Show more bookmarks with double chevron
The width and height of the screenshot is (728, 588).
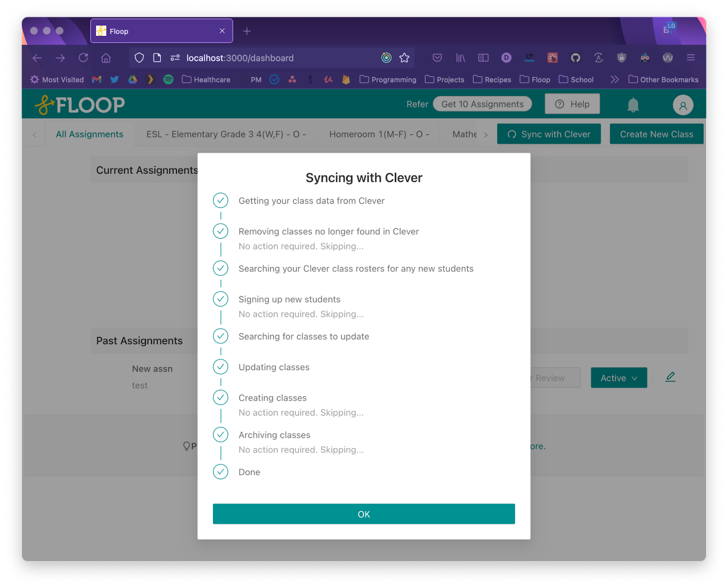(615, 80)
